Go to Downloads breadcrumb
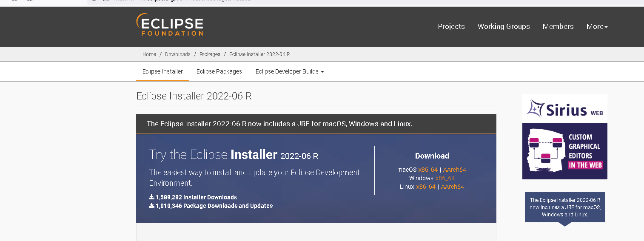Screen dimensions: 644x241 tap(178, 54)
